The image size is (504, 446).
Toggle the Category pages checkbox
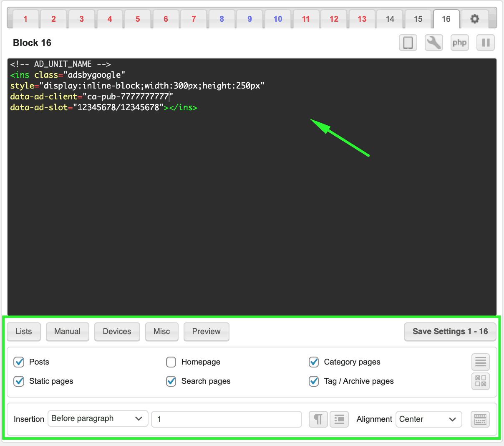(x=314, y=362)
